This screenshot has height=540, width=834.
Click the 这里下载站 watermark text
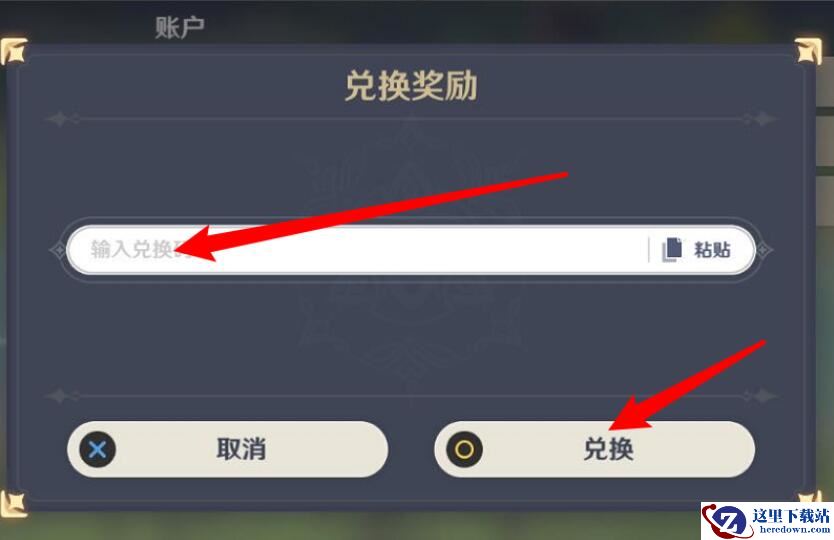[791, 516]
